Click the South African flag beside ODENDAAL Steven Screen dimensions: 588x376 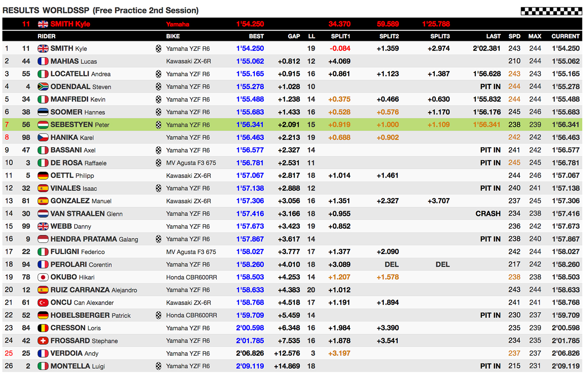coord(43,87)
